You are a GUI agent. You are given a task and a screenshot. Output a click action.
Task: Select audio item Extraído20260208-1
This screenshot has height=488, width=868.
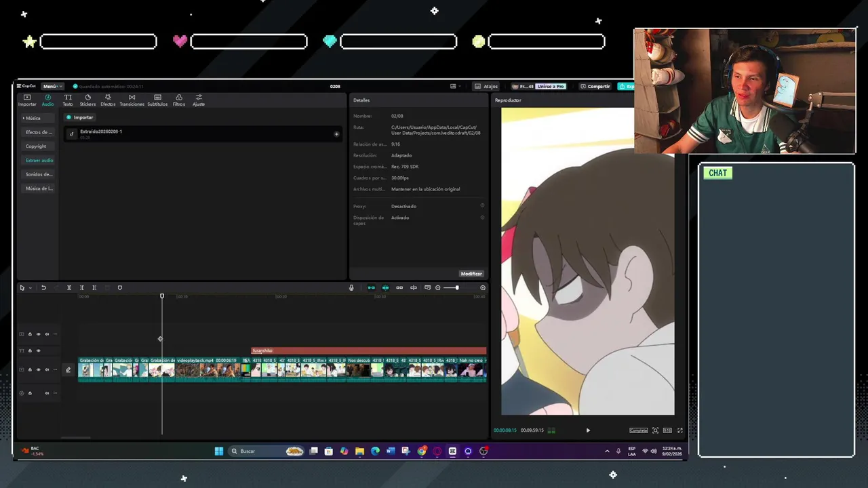point(203,134)
